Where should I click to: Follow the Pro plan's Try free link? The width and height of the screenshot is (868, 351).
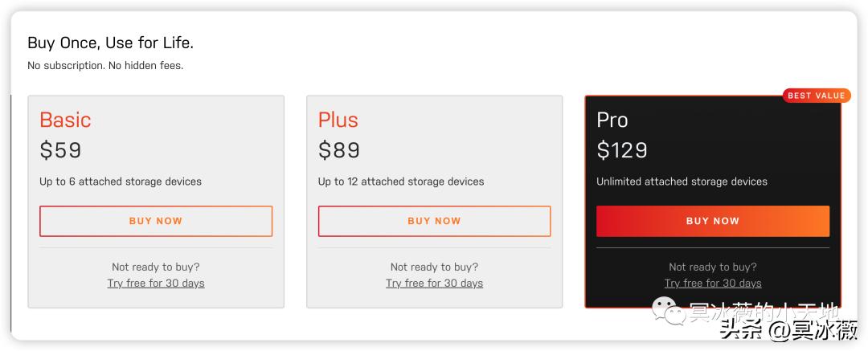coord(712,284)
